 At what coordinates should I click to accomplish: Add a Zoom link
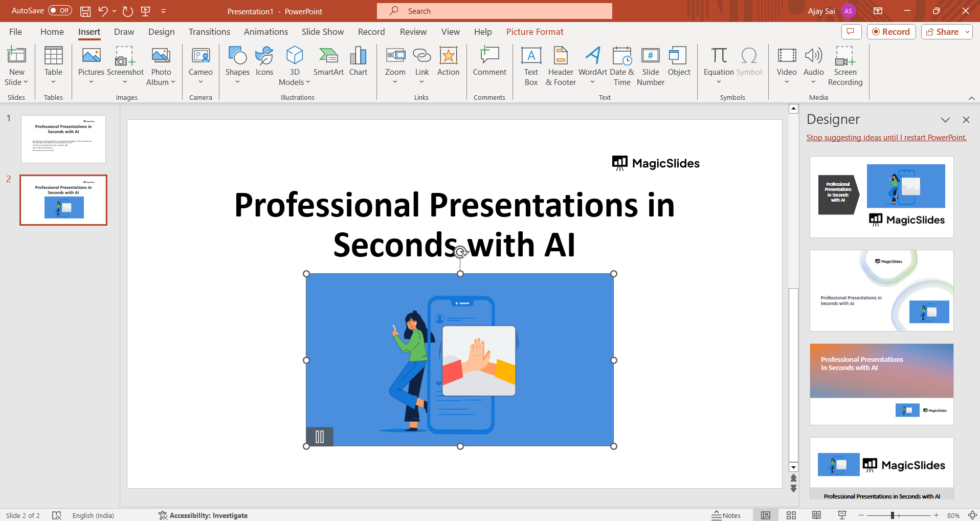(x=395, y=66)
